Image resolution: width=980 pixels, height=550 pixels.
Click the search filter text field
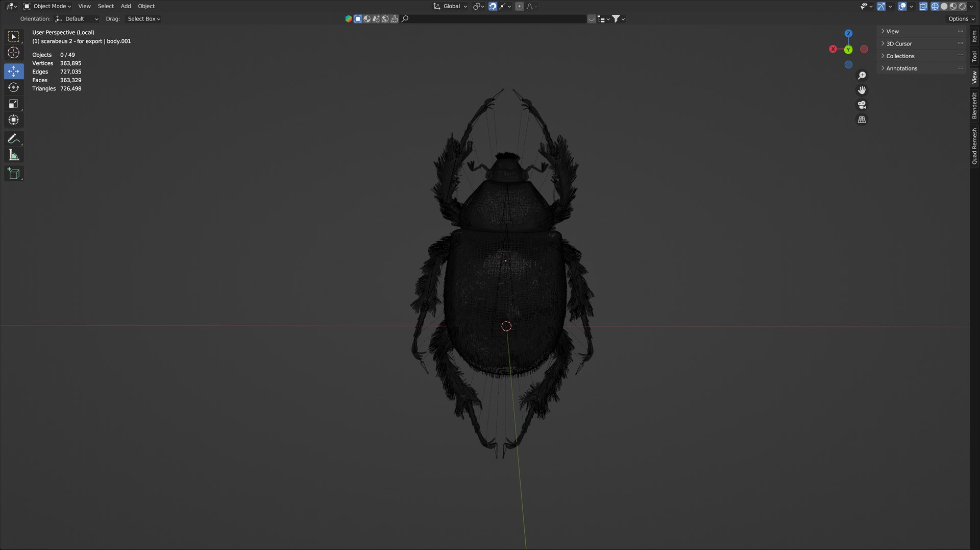click(494, 19)
